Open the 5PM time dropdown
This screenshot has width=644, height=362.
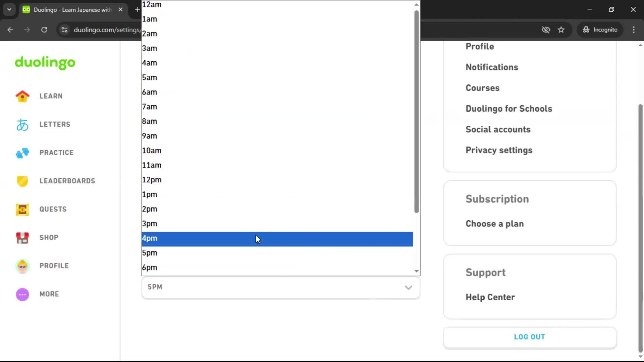tap(281, 288)
